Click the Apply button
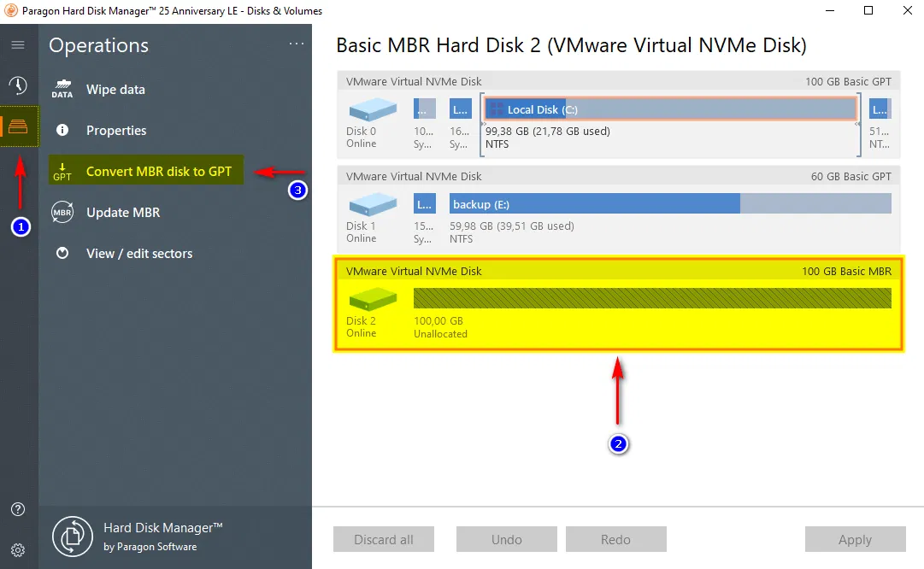Viewport: 924px width, 569px height. pos(855,539)
